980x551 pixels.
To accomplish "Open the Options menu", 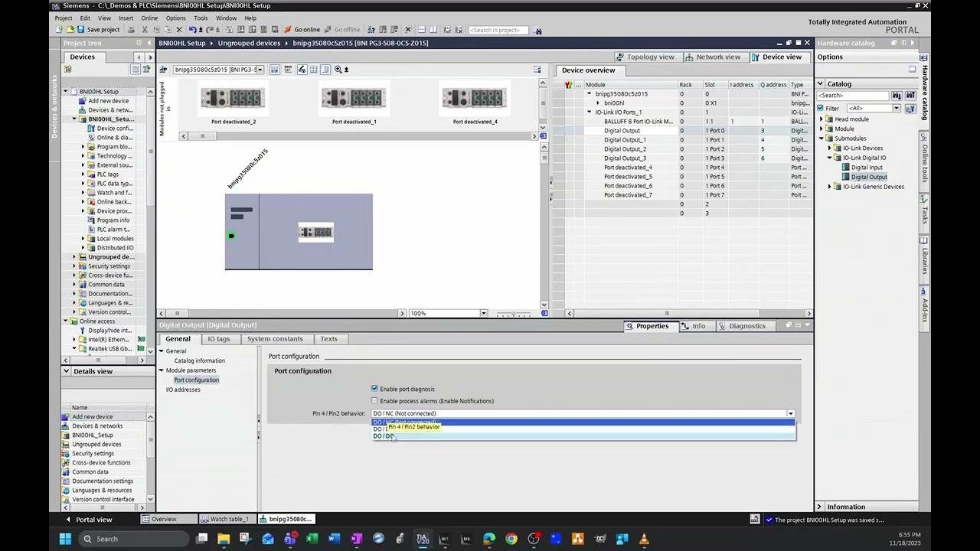I will [175, 18].
